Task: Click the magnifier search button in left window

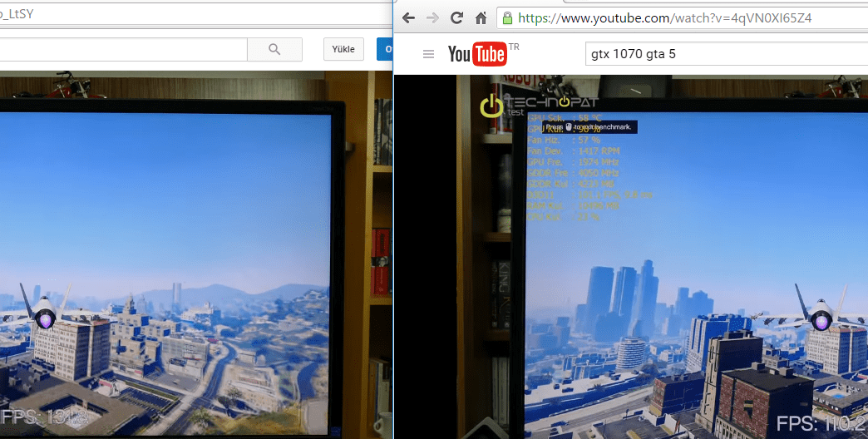Action: [274, 49]
